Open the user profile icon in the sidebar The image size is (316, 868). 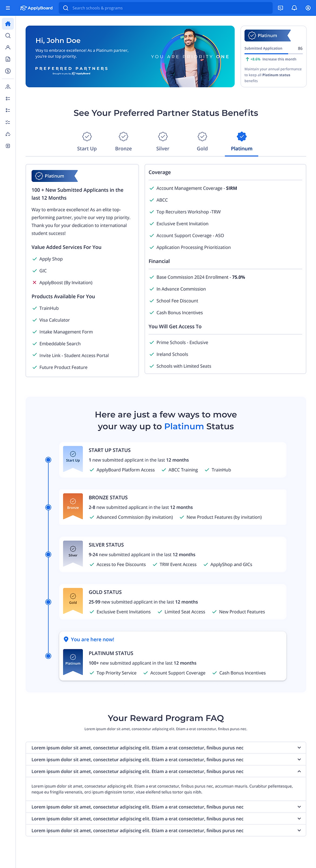point(8,48)
